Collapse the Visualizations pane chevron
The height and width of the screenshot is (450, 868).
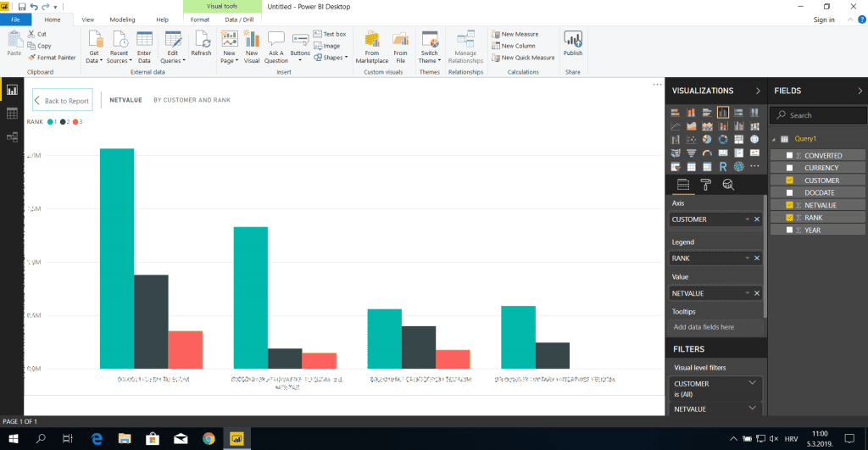click(757, 91)
